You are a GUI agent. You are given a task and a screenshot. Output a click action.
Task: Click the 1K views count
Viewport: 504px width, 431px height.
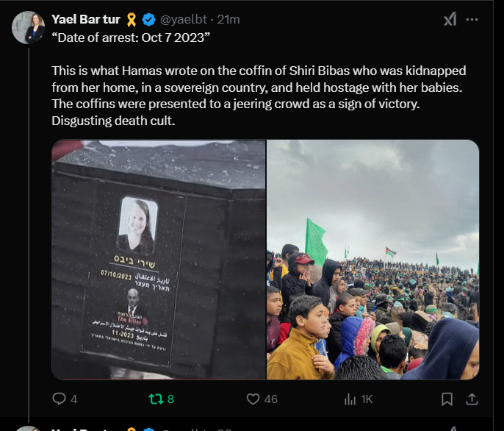tap(367, 399)
